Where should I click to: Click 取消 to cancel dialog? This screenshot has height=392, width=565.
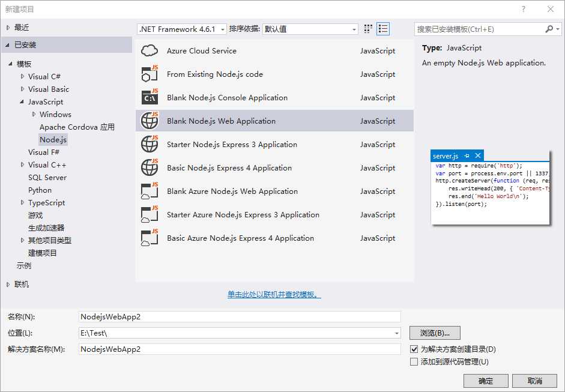pyautogui.click(x=535, y=381)
